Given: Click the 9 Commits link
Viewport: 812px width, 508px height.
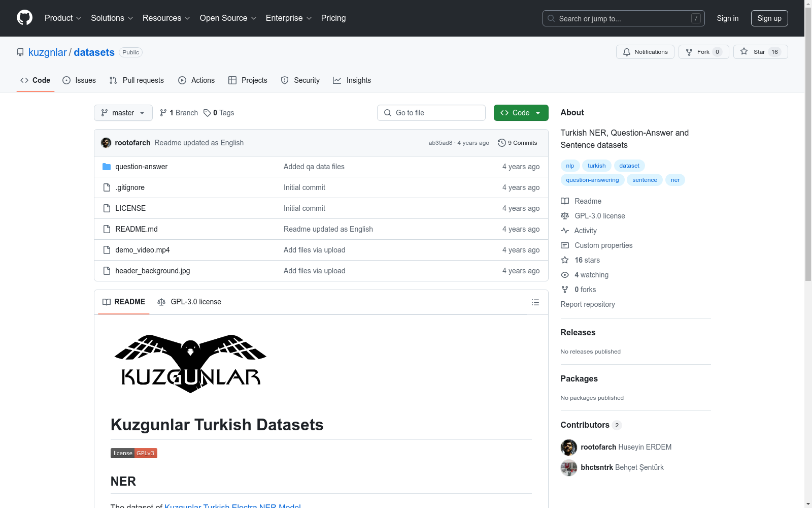Looking at the screenshot, I should click(x=518, y=143).
